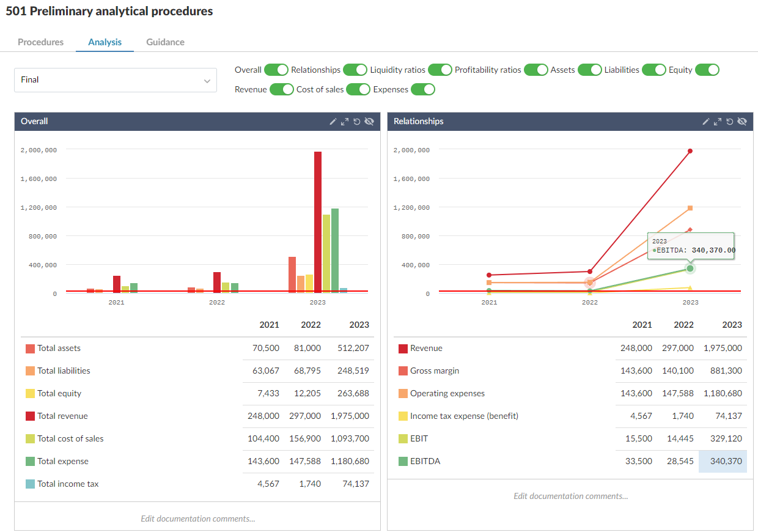Open the edit pencil icon on Relationships chart
The height and width of the screenshot is (532, 758).
tap(705, 121)
